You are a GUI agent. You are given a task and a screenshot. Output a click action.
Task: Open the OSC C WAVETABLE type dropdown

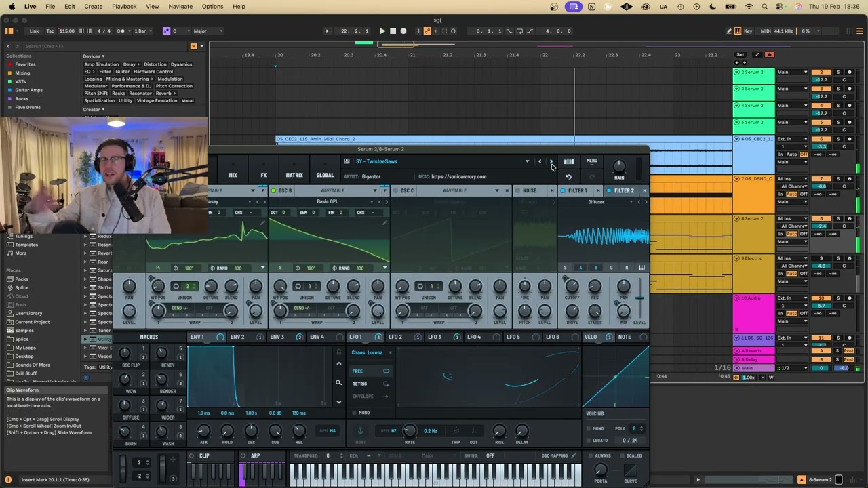(497, 191)
